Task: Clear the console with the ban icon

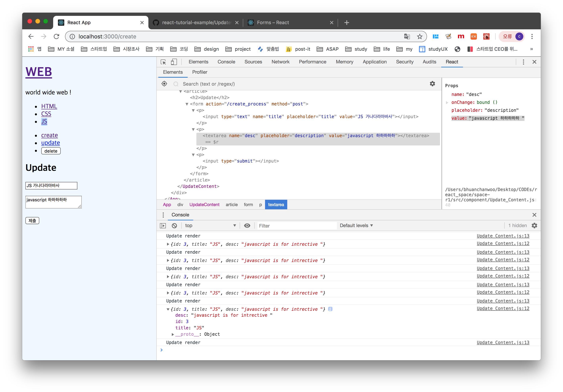Action: click(174, 226)
